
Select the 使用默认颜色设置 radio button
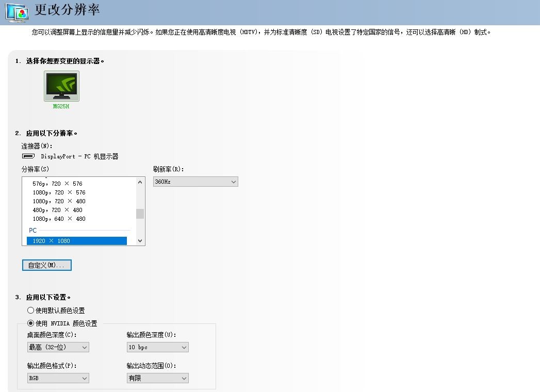(30, 310)
